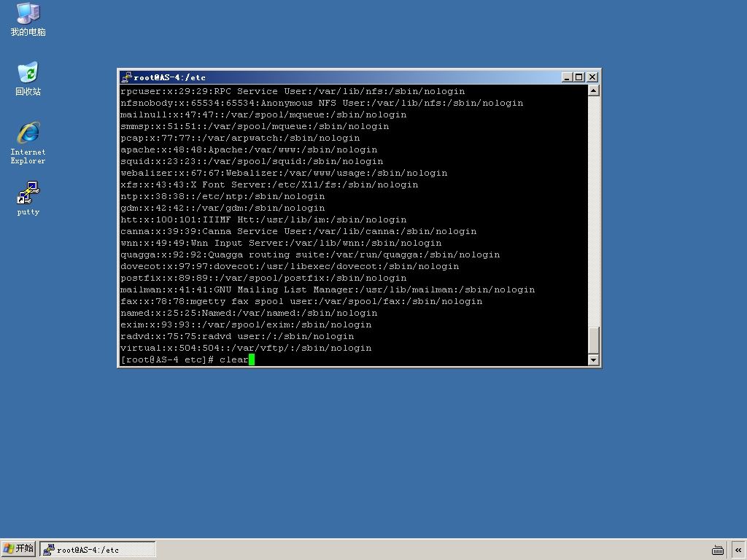The image size is (747, 560).
Task: Click the xfs:x:43:43 X Font Server line
Action: coord(269,184)
